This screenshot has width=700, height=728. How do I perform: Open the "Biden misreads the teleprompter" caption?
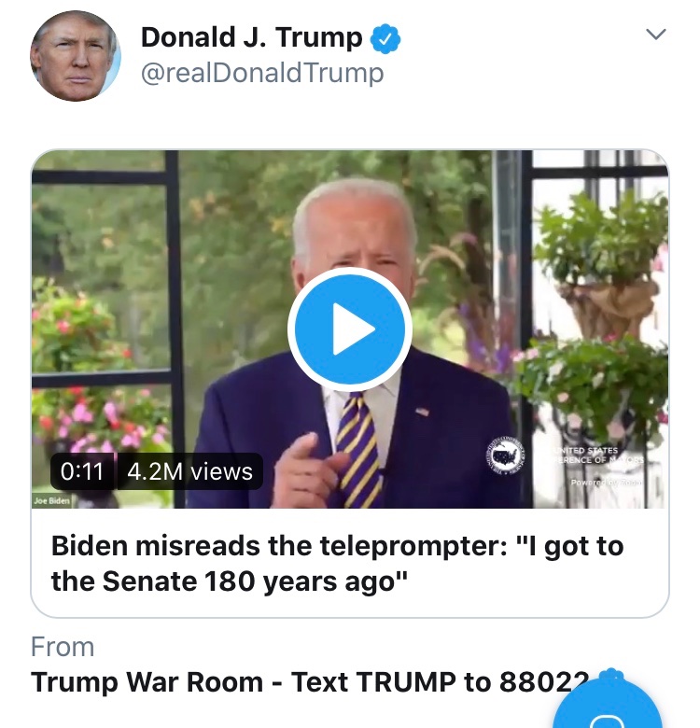point(337,563)
